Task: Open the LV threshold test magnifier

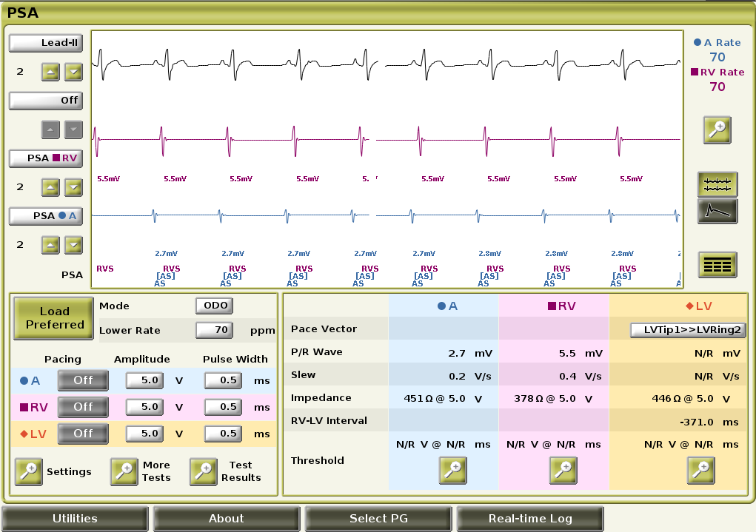Action: coord(700,470)
